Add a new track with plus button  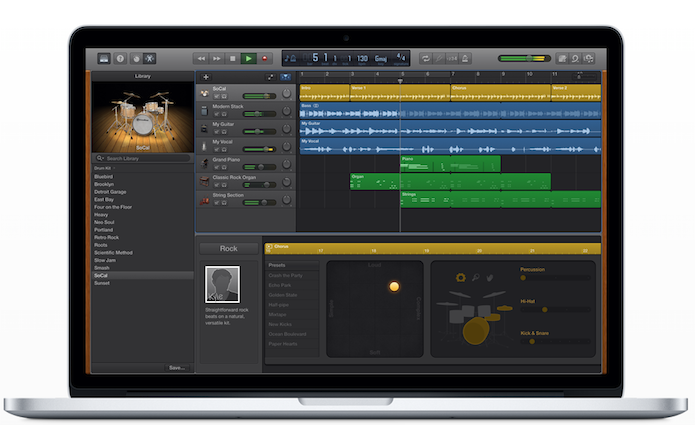tap(206, 77)
